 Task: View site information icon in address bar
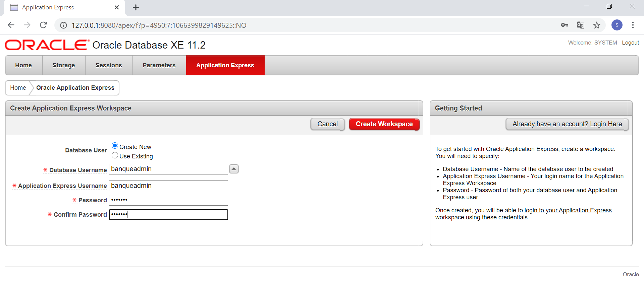pos(63,25)
